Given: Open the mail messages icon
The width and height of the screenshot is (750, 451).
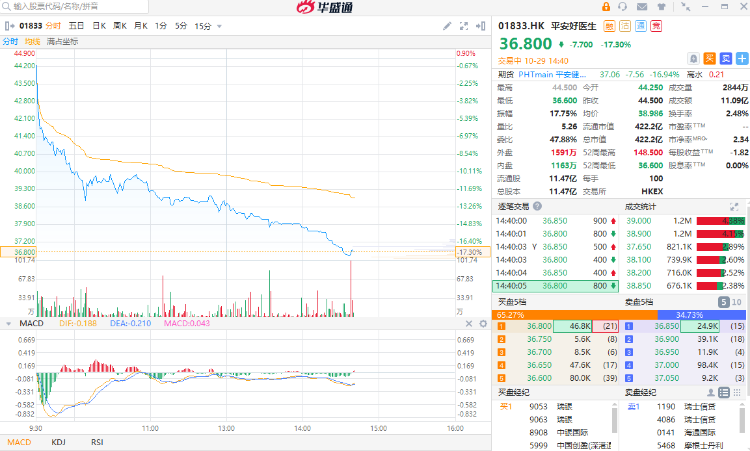Looking at the screenshot, I should pyautogui.click(x=642, y=7).
